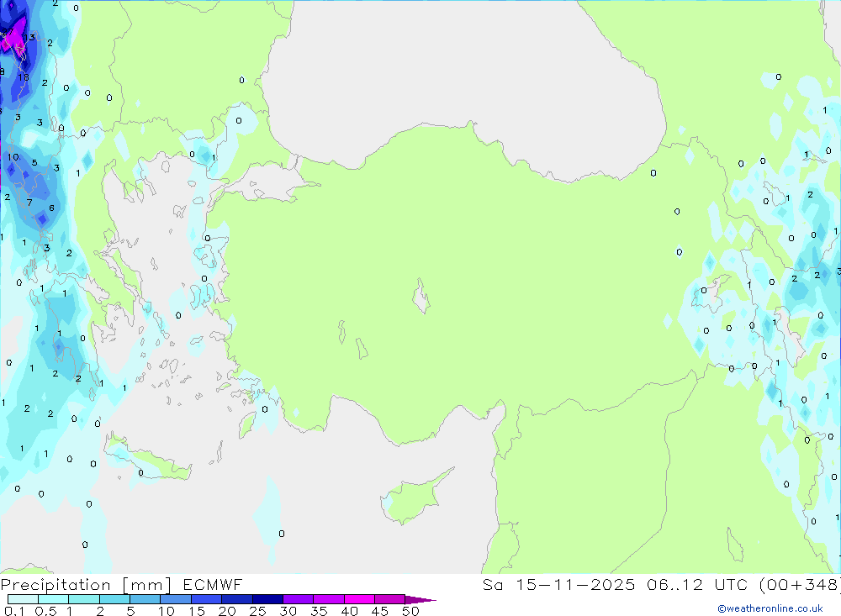Click the 25 to 30 mm navy swatch
Image resolution: width=841 pixels, height=616 pixels.
click(x=267, y=599)
